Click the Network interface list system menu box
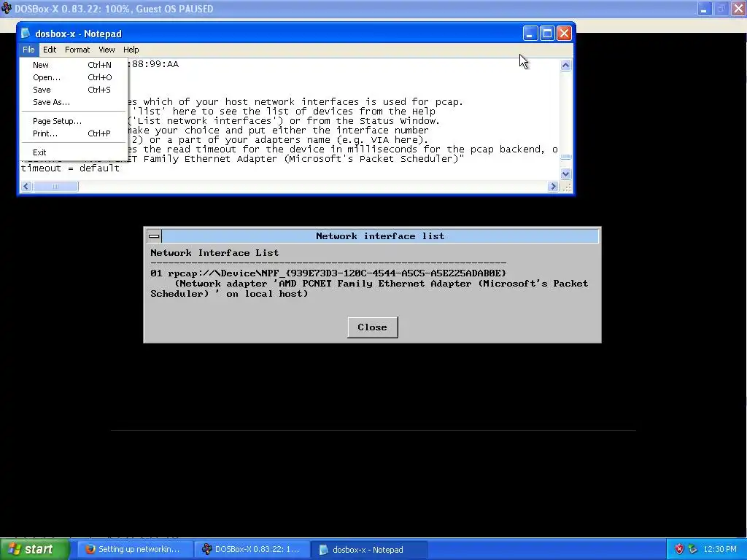Screen dimensions: 747x560 coord(154,236)
